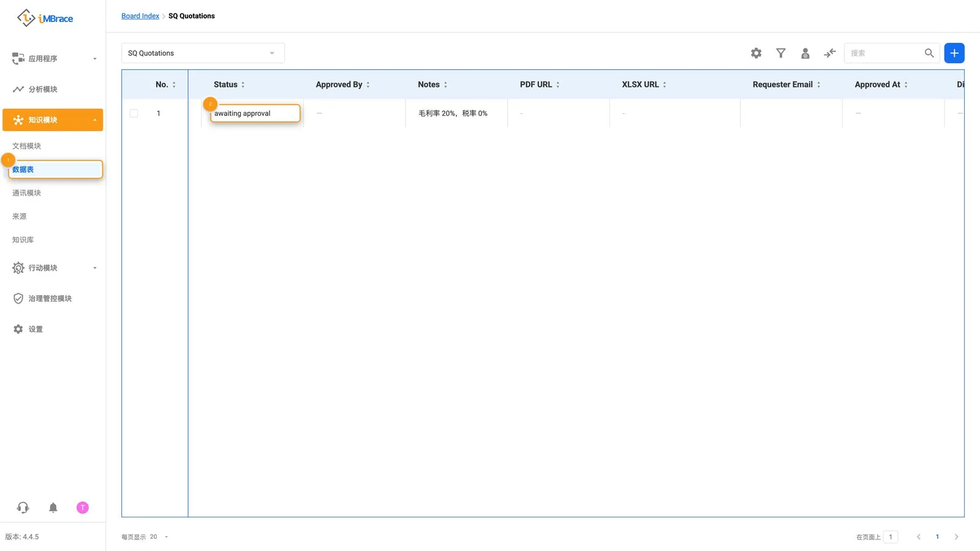Go to next page arrow
Viewport: 980px width, 551px height.
(956, 537)
